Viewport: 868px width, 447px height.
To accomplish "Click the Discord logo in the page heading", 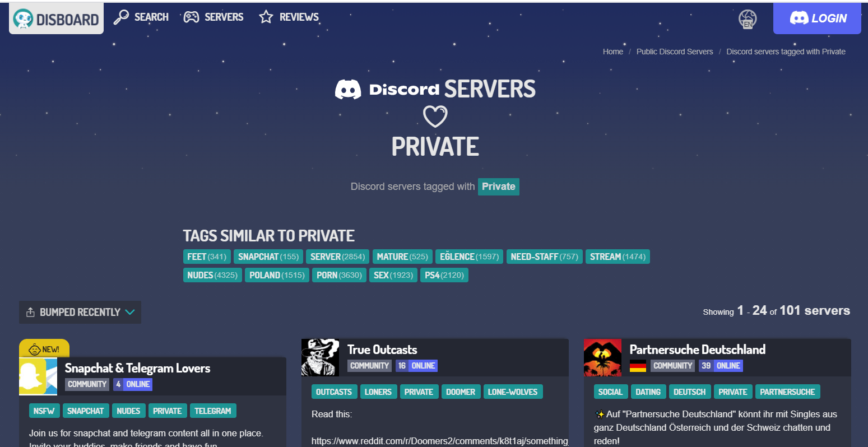I will pyautogui.click(x=348, y=90).
